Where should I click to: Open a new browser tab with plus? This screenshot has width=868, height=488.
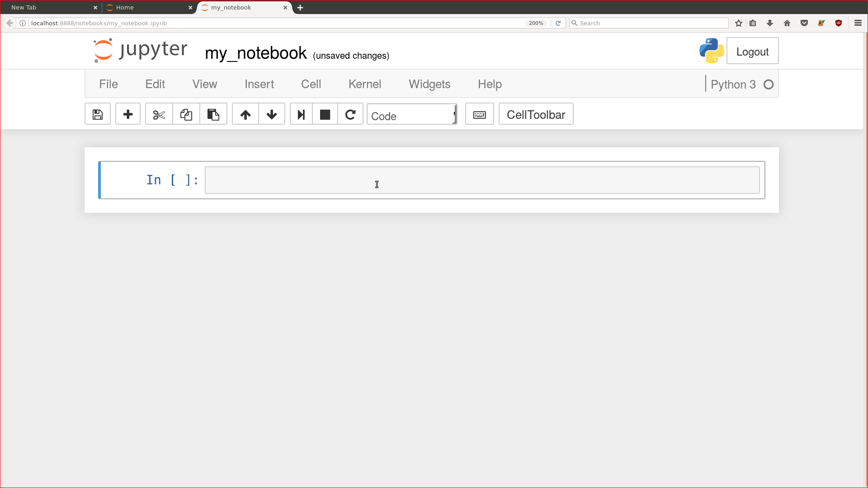300,8
